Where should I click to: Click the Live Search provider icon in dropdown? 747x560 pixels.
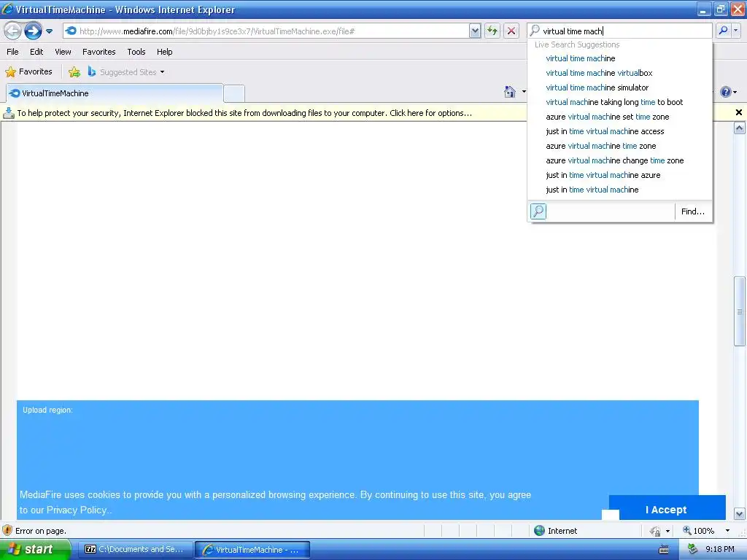pyautogui.click(x=538, y=211)
